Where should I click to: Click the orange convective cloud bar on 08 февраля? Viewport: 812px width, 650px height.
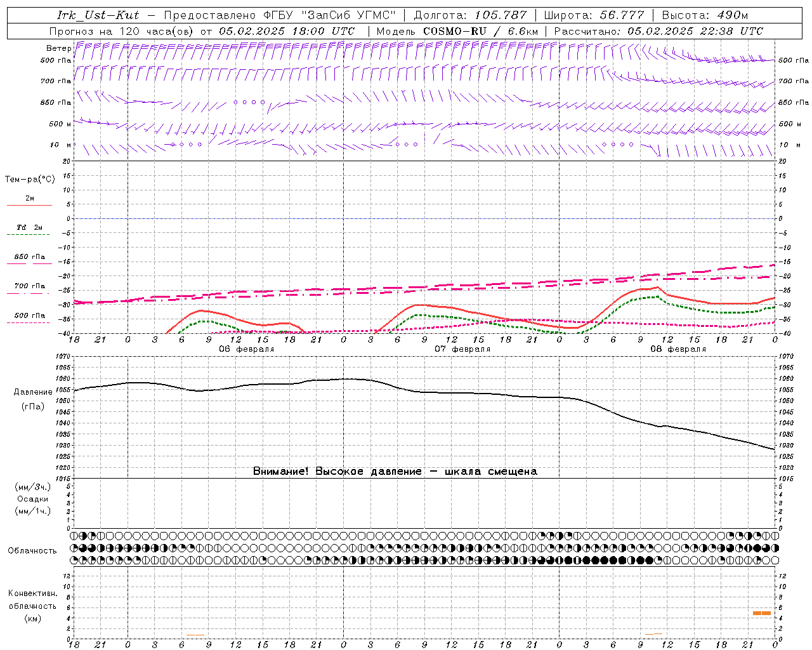click(762, 613)
